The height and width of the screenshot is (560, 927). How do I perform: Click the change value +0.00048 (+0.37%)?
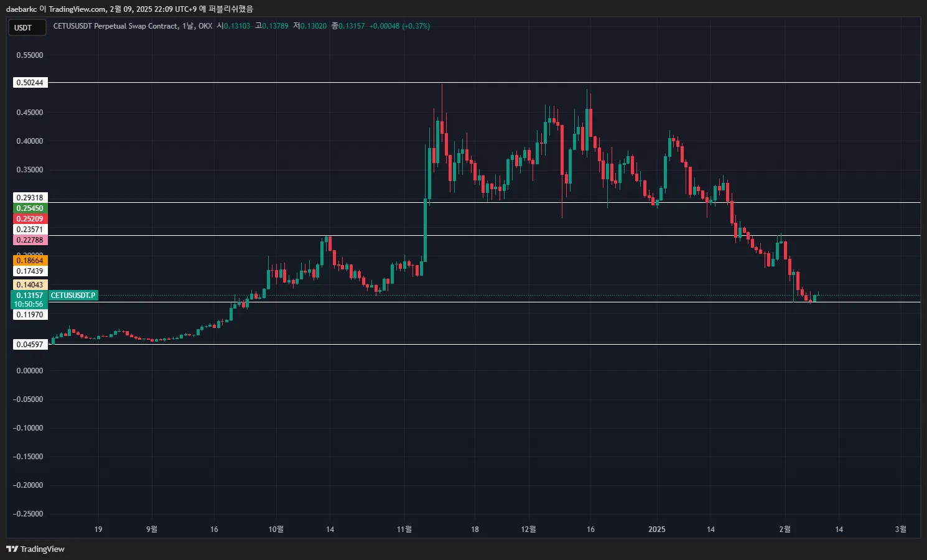(x=399, y=26)
